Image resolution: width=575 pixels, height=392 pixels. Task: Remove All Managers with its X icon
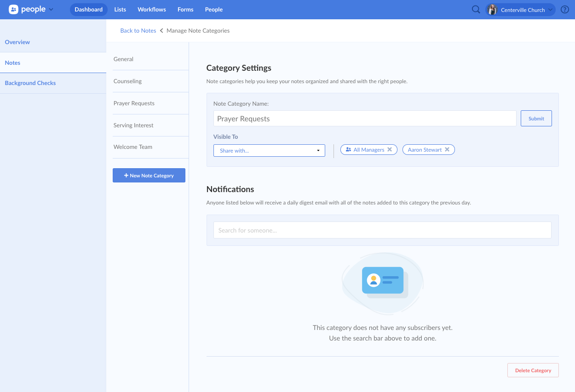[390, 150]
